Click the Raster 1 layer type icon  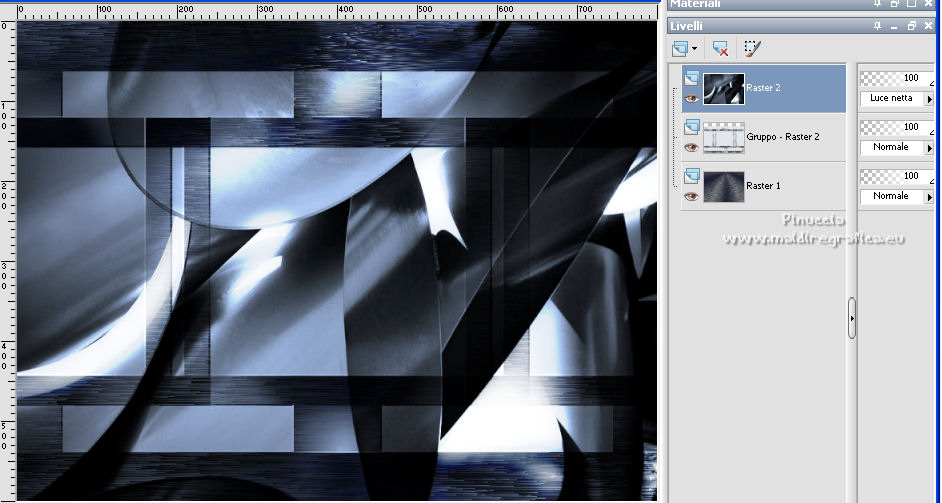coord(691,175)
